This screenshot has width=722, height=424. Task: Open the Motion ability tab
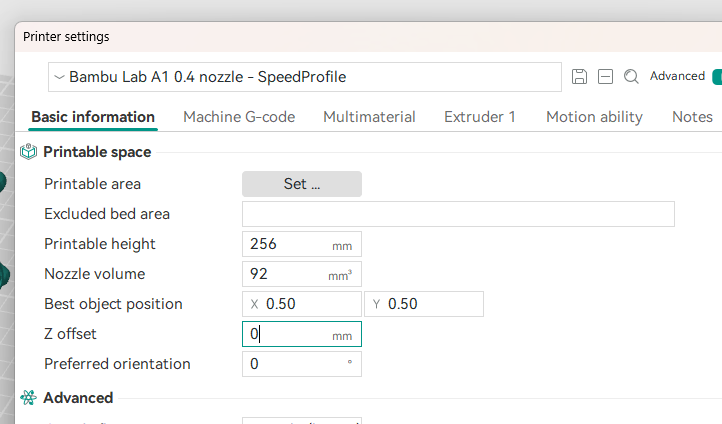pyautogui.click(x=594, y=117)
